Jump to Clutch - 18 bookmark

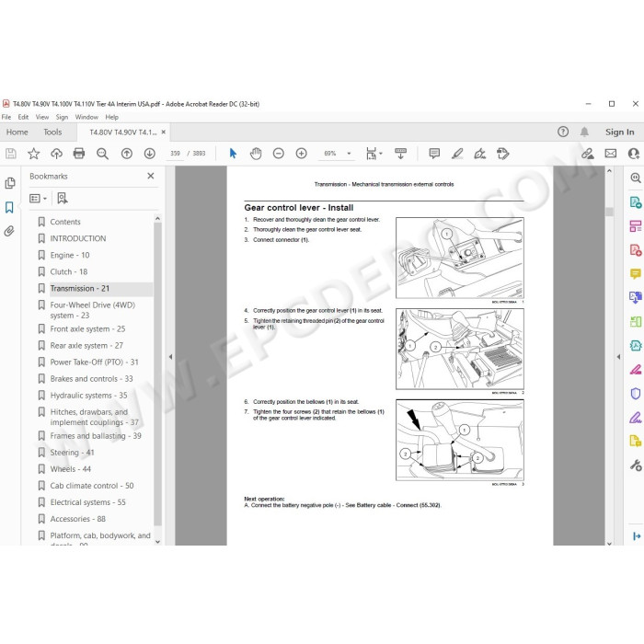coord(69,272)
